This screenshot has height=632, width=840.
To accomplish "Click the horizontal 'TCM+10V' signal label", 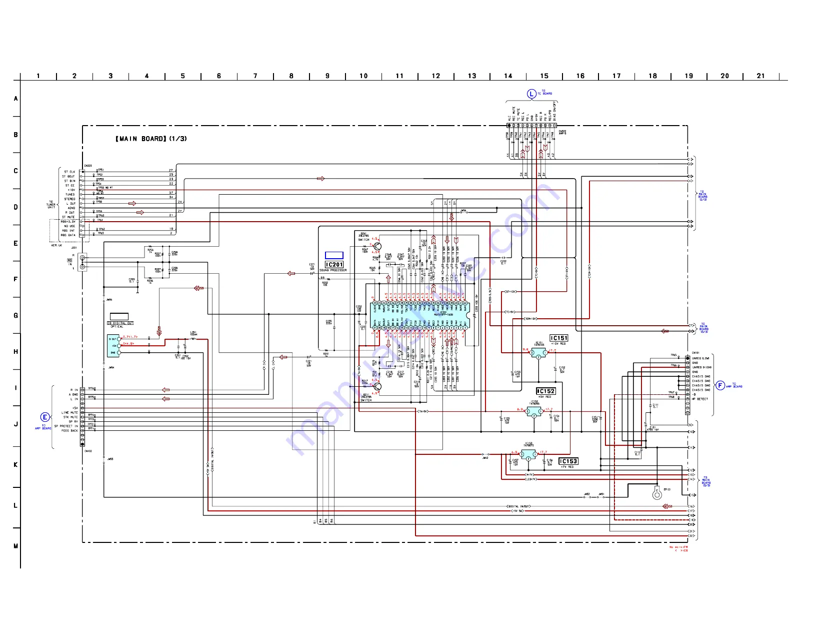I will (530, 319).
